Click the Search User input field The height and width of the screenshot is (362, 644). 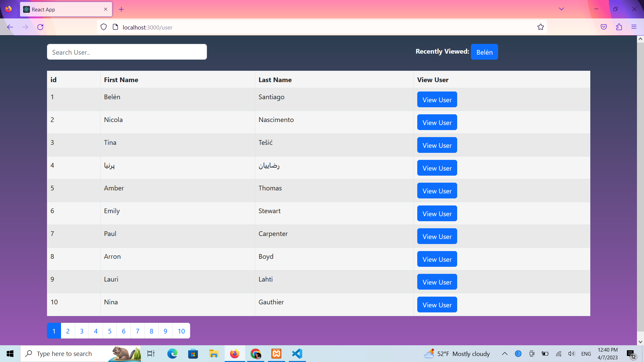(x=127, y=52)
